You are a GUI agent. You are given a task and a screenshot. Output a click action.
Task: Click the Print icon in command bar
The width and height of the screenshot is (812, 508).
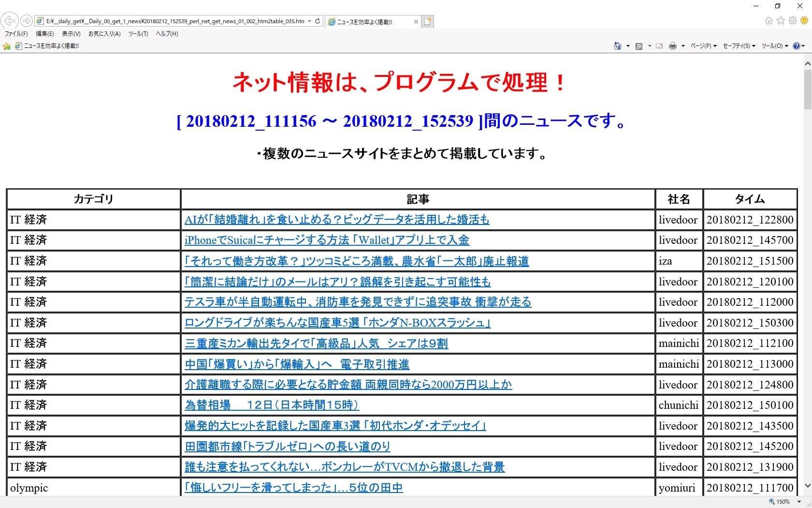point(673,46)
